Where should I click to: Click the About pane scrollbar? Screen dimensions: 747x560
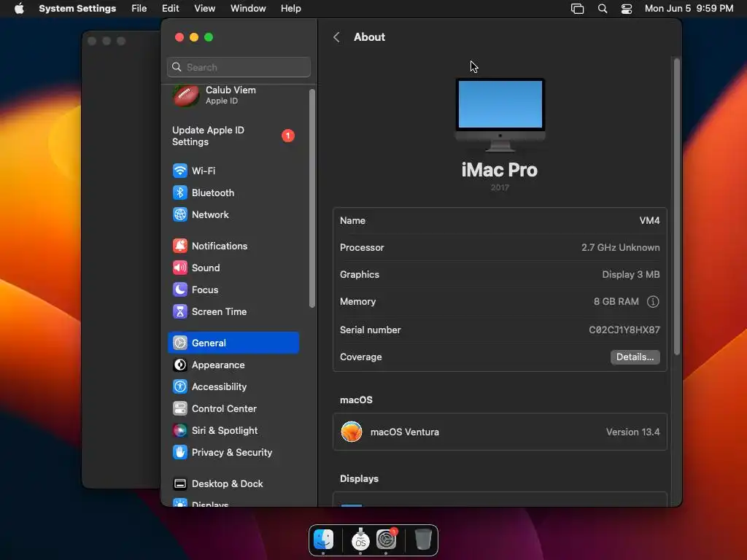[676, 206]
